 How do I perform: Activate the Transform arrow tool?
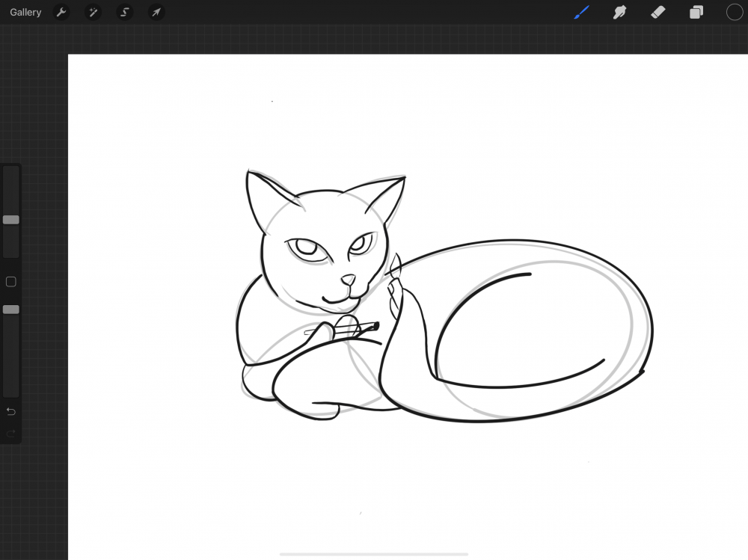tap(156, 13)
